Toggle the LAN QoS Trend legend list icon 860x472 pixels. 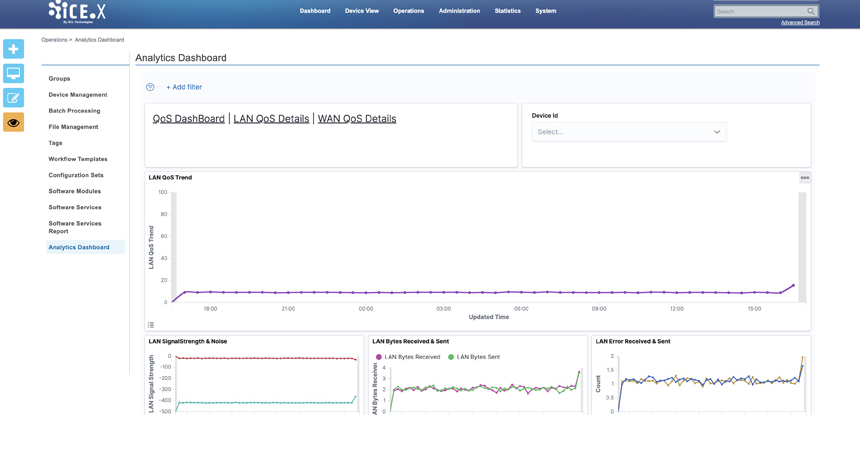pos(151,325)
